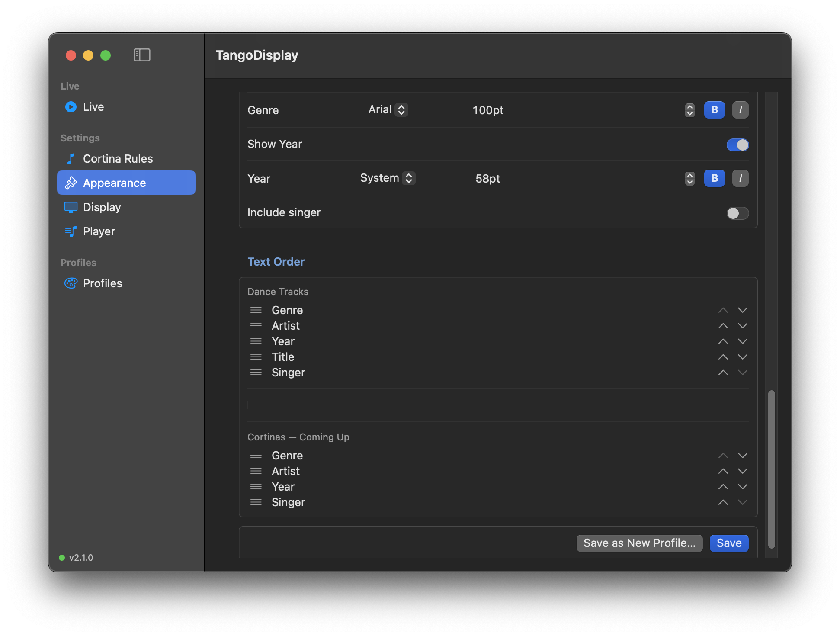This screenshot has width=840, height=636.
Task: Move Dance Tracks Year up
Action: pos(723,341)
